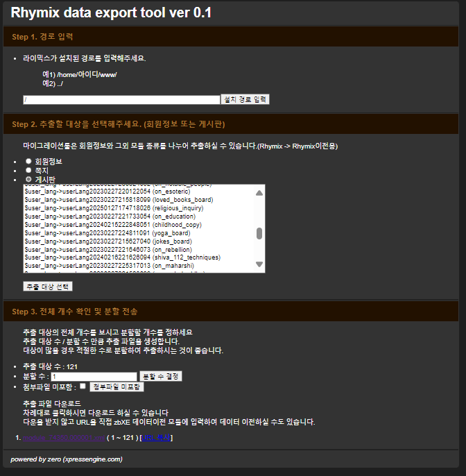
Task: Select the on_esoteric board entry
Action: [x=140, y=192]
